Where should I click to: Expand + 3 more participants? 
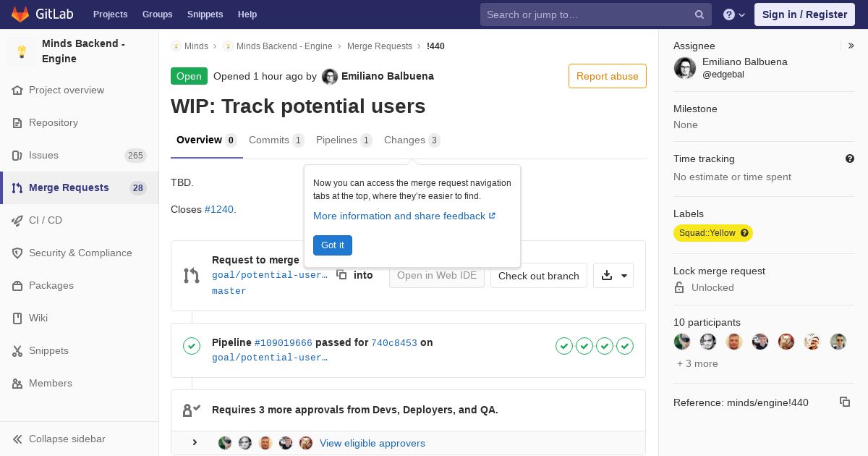point(697,363)
